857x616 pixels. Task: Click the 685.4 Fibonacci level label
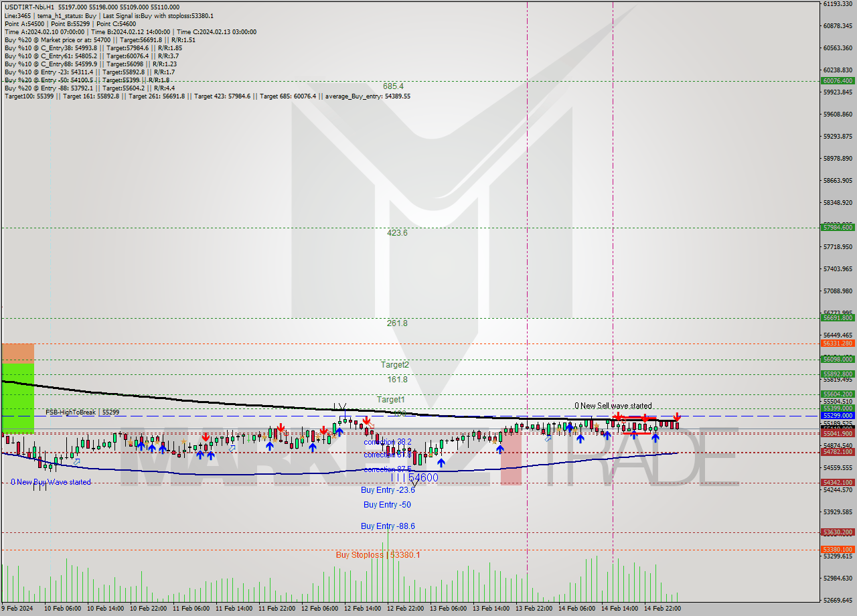[393, 86]
